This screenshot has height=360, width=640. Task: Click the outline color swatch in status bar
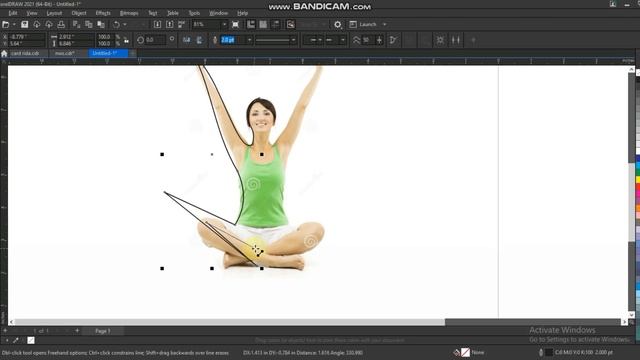click(549, 352)
